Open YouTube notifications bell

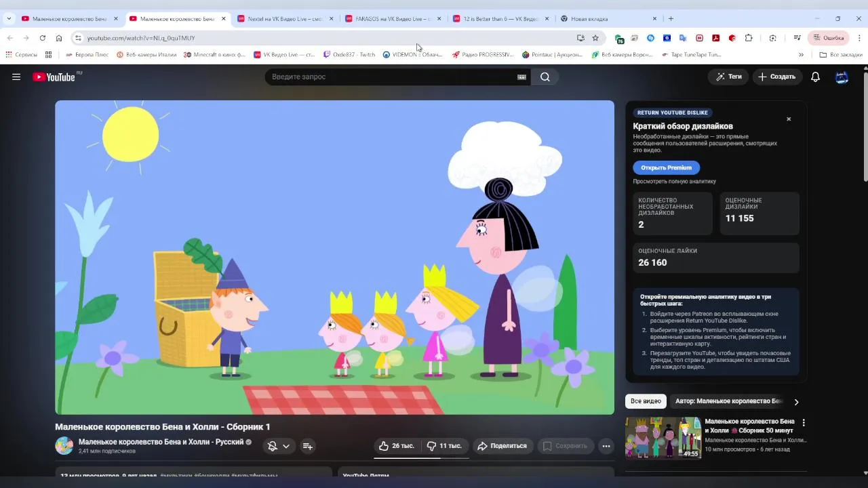click(x=815, y=77)
